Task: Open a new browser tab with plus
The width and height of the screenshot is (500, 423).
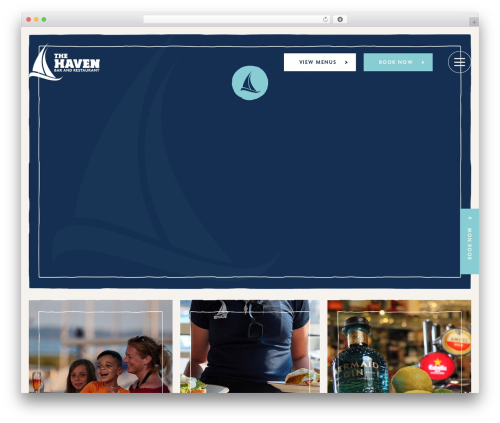Action: pos(474,22)
